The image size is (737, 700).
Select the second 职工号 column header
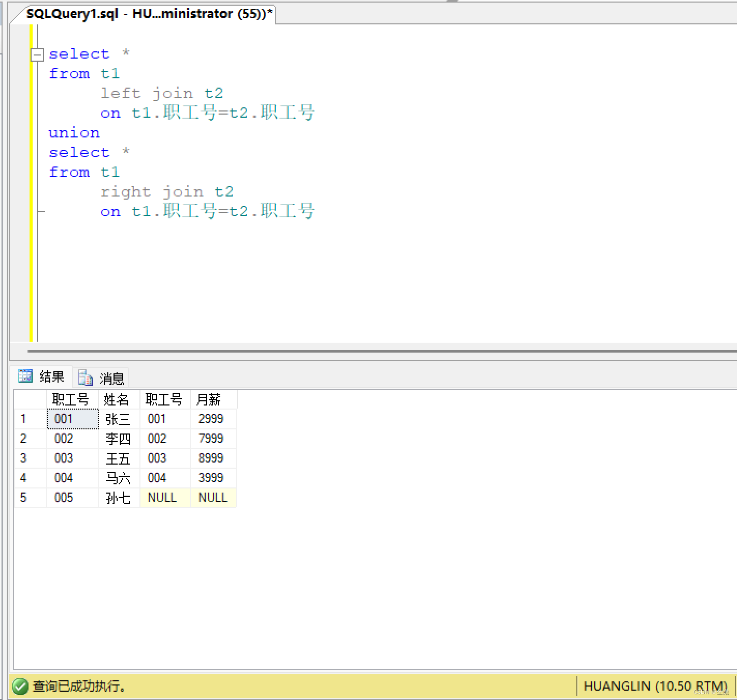point(165,399)
